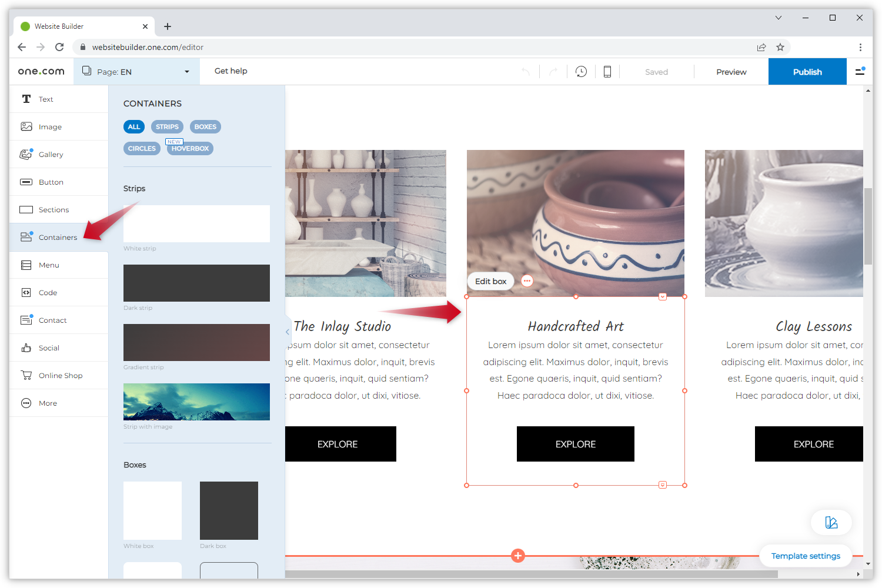Viewport: 882px width, 588px height.
Task: Open the Menu item in sidebar
Action: point(49,265)
